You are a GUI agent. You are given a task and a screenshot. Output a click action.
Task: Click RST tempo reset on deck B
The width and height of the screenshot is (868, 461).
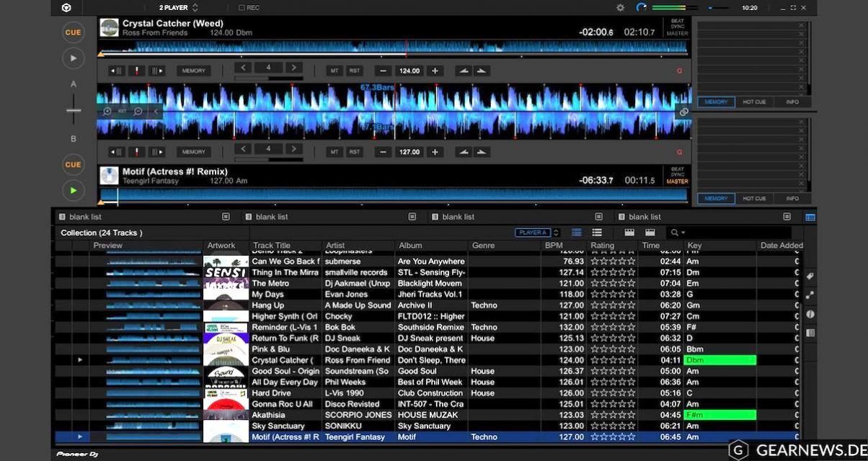pos(355,152)
